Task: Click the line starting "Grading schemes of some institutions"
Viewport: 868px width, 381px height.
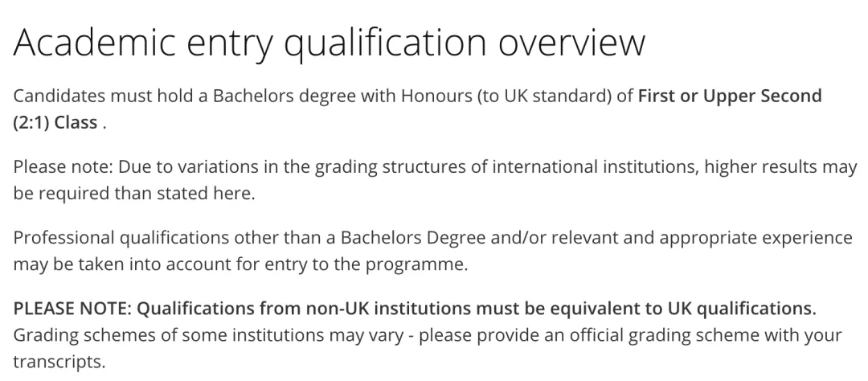Action: [428, 335]
